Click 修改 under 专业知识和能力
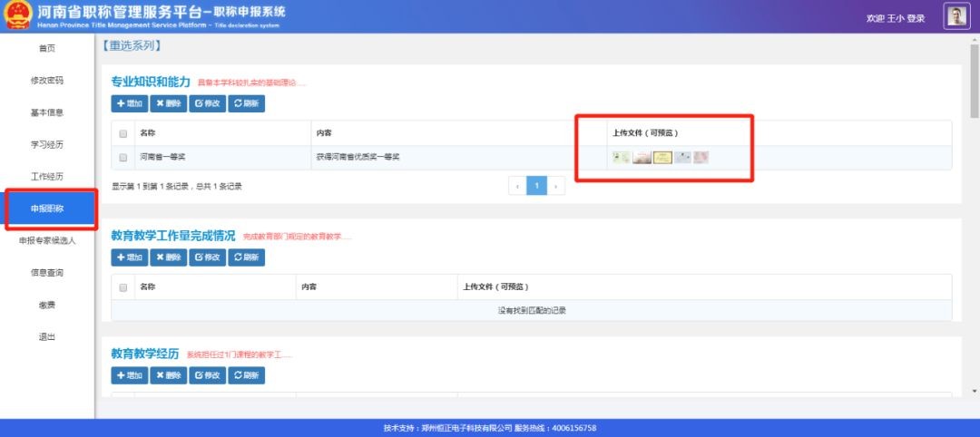The height and width of the screenshot is (437, 980). [208, 103]
